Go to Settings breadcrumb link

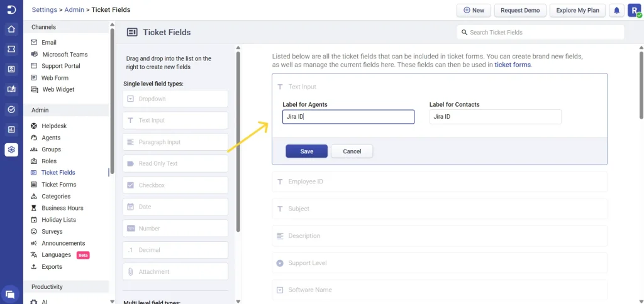click(x=45, y=10)
